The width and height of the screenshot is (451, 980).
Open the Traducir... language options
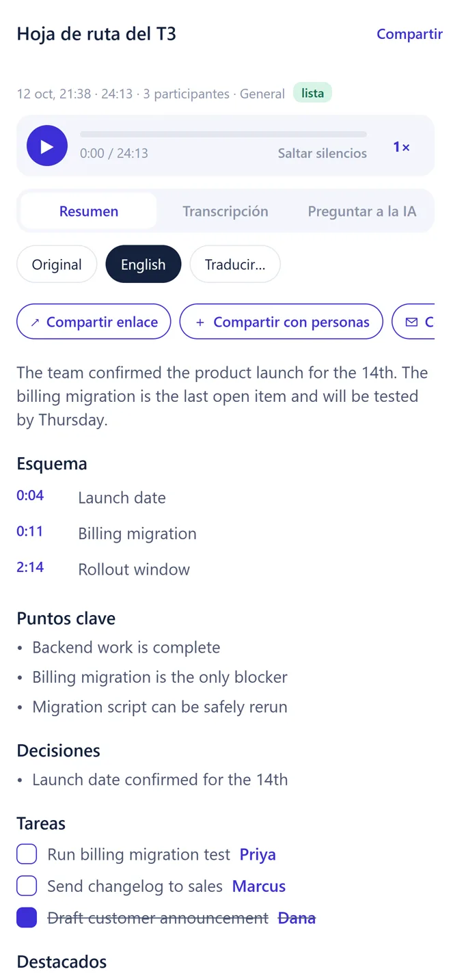click(235, 264)
